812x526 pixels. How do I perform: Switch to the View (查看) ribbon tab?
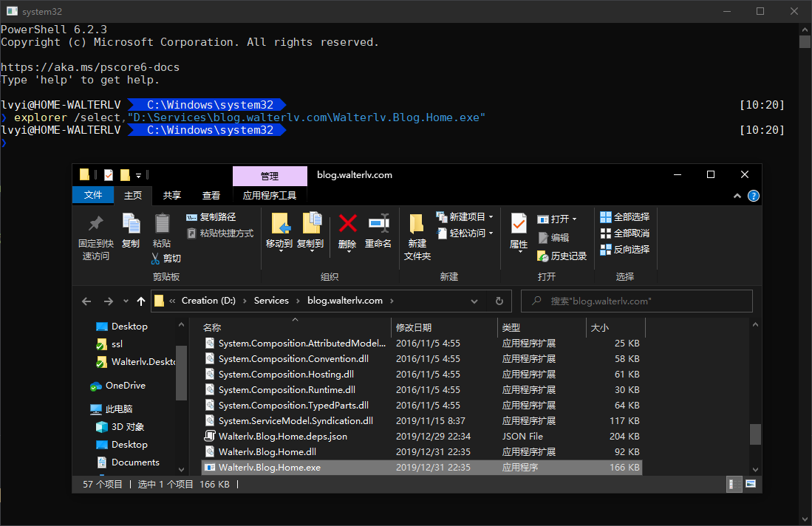pos(211,195)
